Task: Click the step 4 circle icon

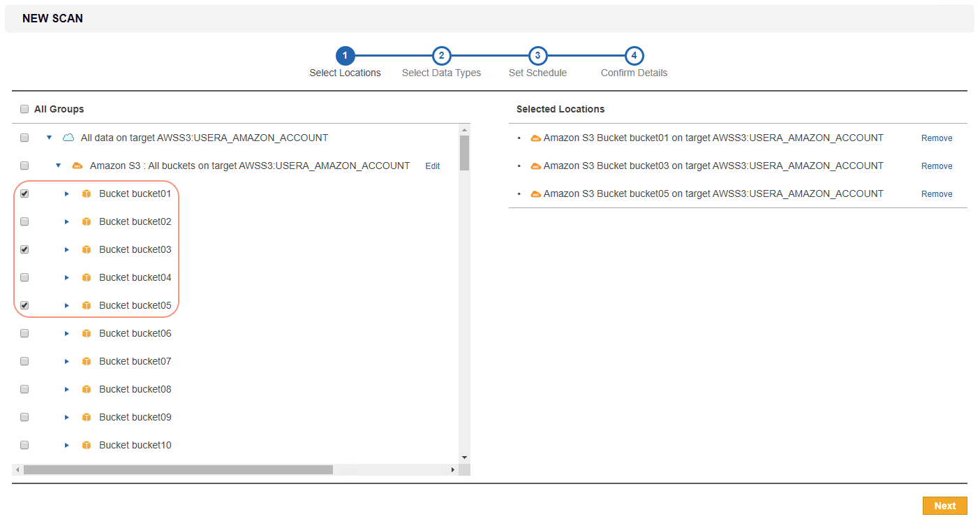Action: pyautogui.click(x=634, y=56)
